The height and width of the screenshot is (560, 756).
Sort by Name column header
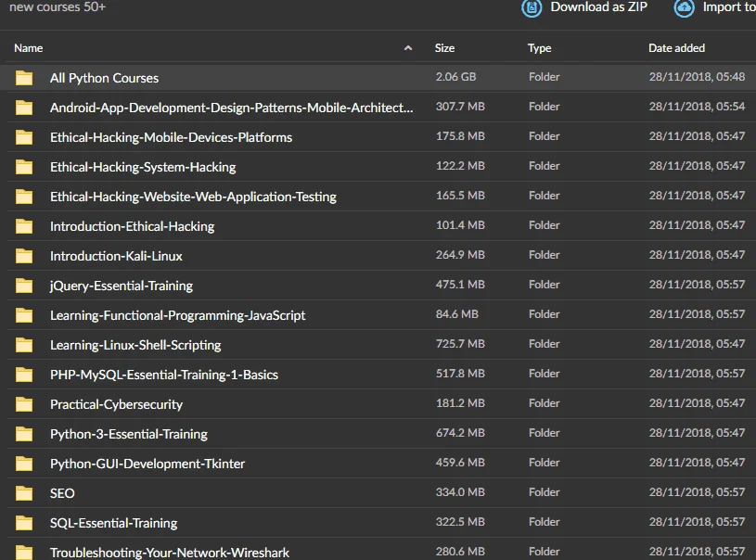29,48
